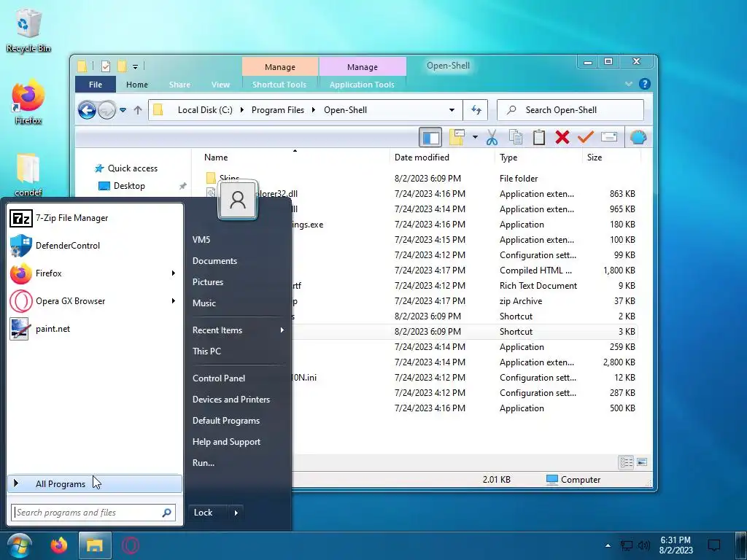Go back using the blue Back arrow

(88, 111)
